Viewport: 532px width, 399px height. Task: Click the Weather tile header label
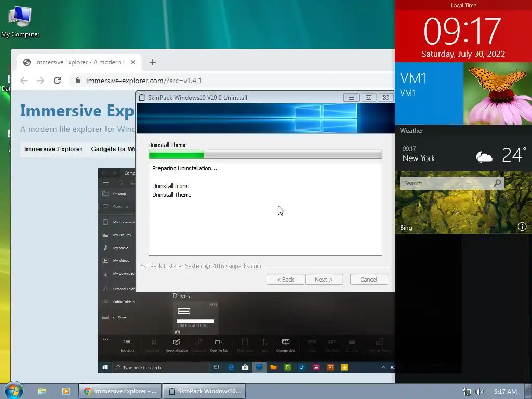[x=411, y=130]
